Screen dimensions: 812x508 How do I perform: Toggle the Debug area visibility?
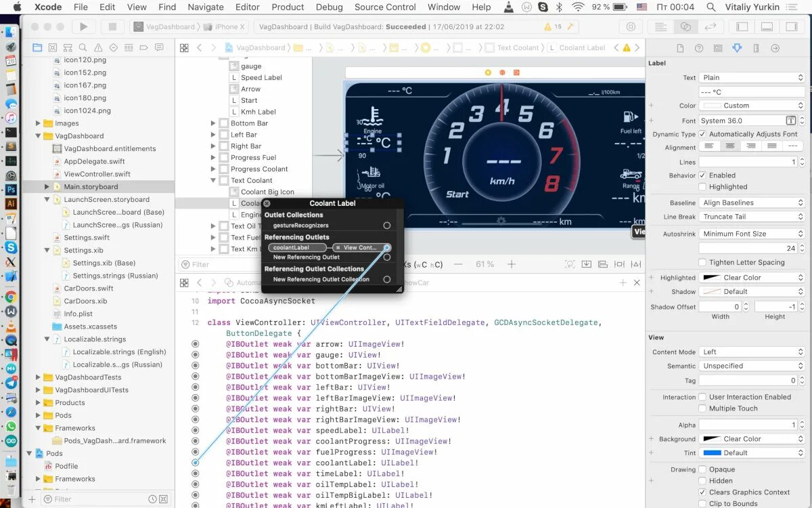point(767,26)
